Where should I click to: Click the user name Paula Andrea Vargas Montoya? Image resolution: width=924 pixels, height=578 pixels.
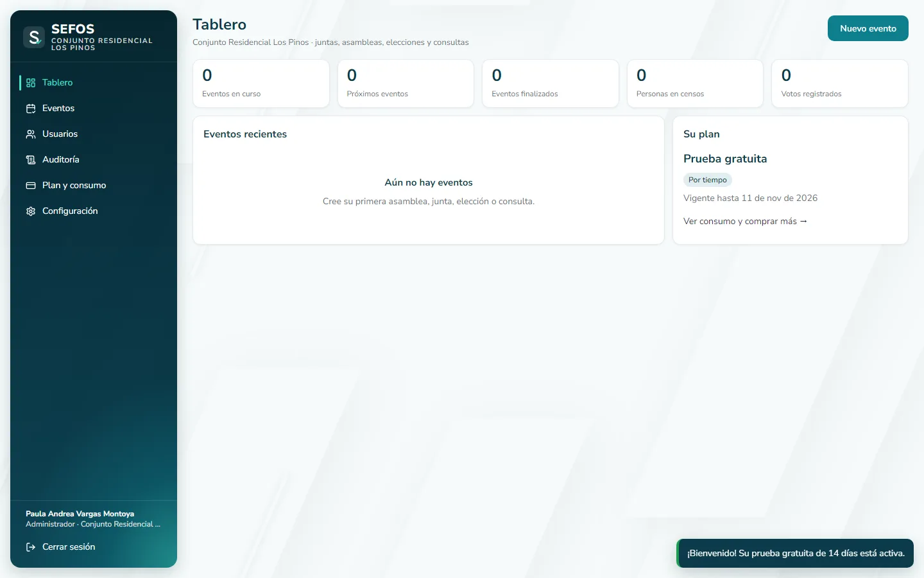tap(80, 514)
